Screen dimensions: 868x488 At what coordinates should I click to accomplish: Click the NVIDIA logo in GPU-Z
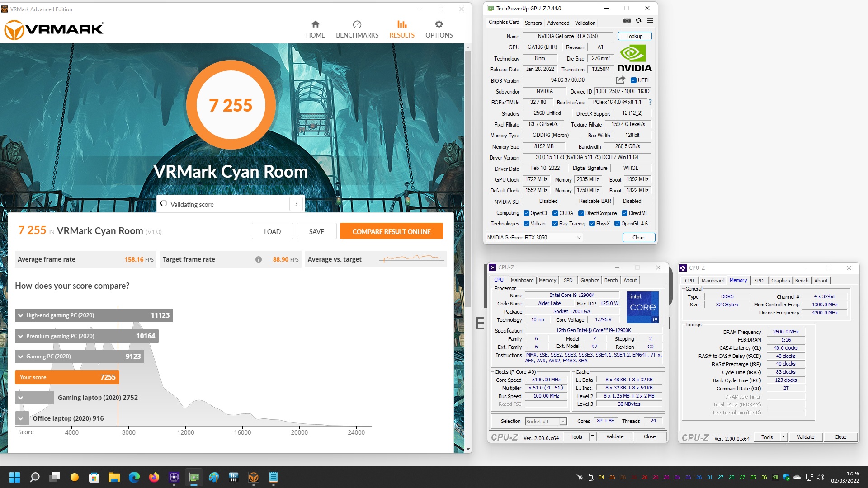point(634,58)
